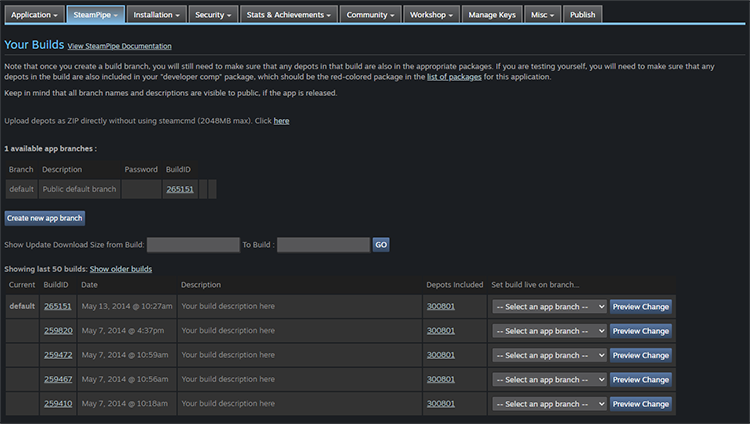750x424 pixels.
Task: Click description text of build 265151
Action: [228, 306]
